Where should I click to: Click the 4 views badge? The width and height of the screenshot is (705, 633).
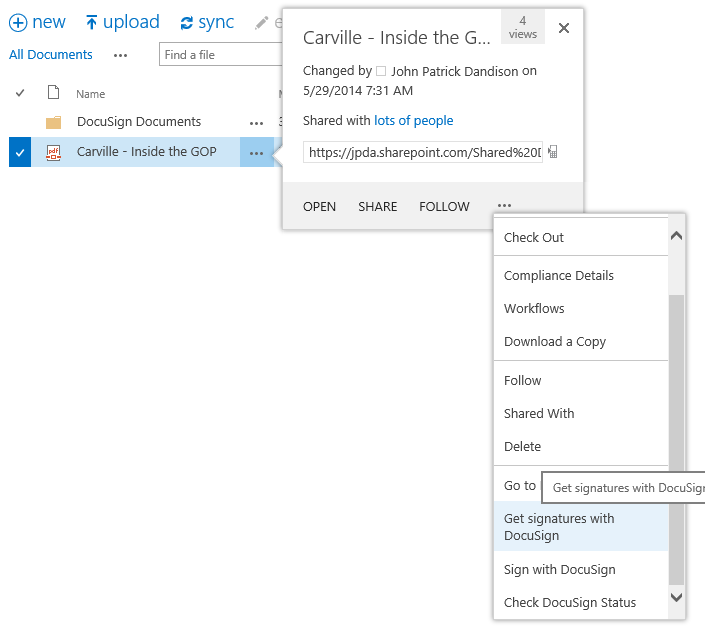(522, 27)
